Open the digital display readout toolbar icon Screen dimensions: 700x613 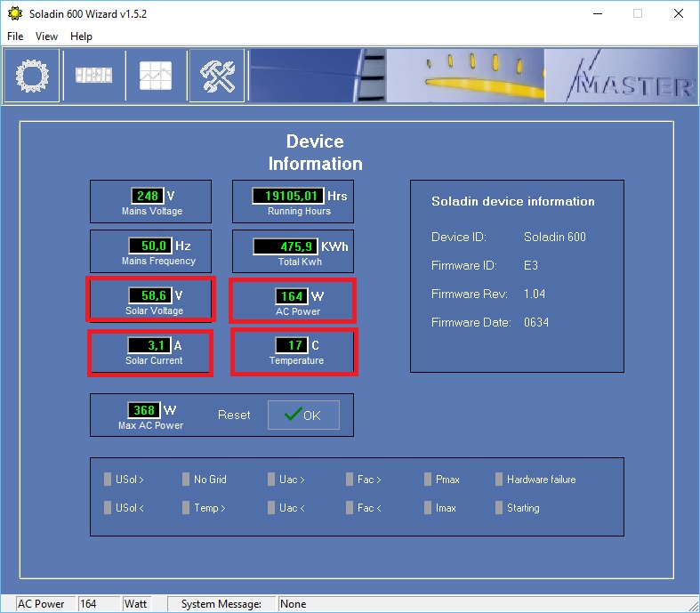93,76
